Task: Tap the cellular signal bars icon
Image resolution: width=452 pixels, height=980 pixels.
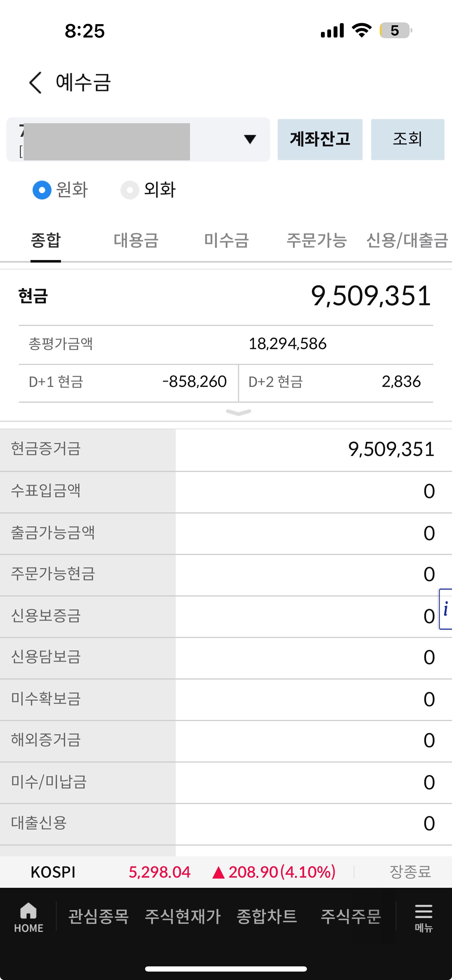Action: (x=332, y=31)
